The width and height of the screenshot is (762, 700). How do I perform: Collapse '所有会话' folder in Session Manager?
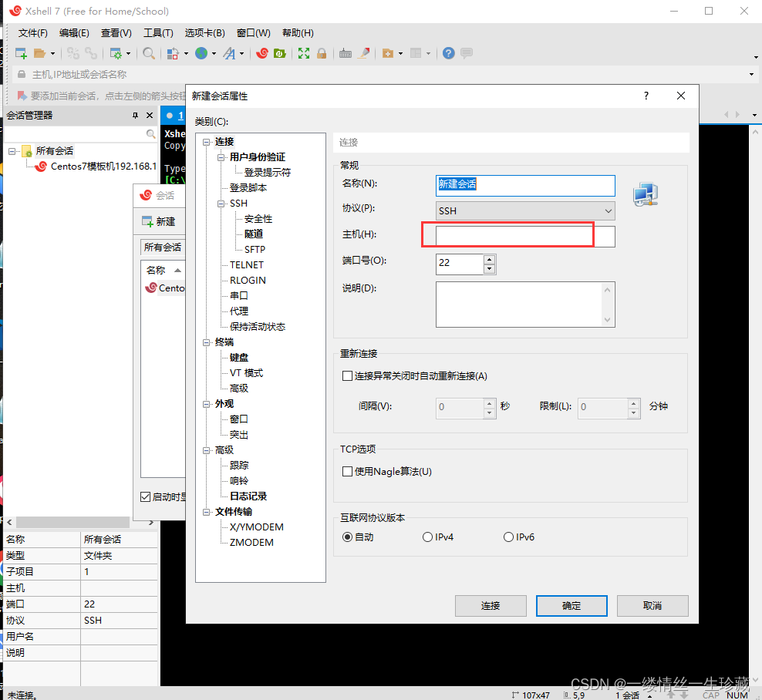point(12,152)
